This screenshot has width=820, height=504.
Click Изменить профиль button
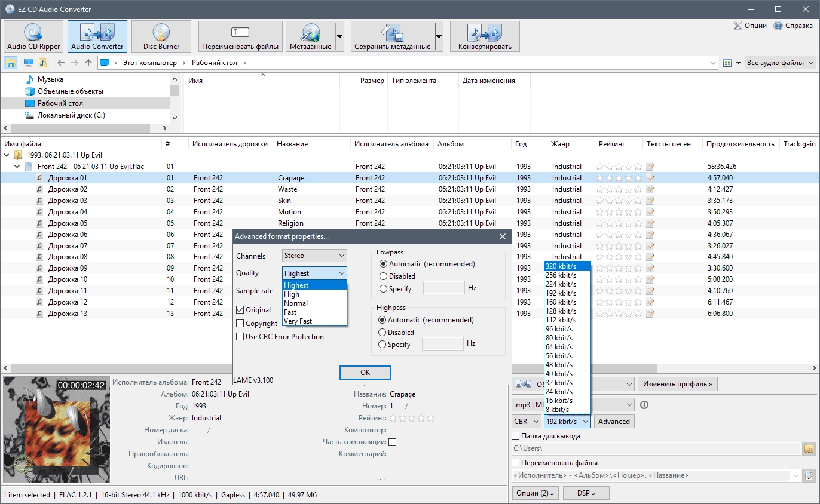point(677,384)
